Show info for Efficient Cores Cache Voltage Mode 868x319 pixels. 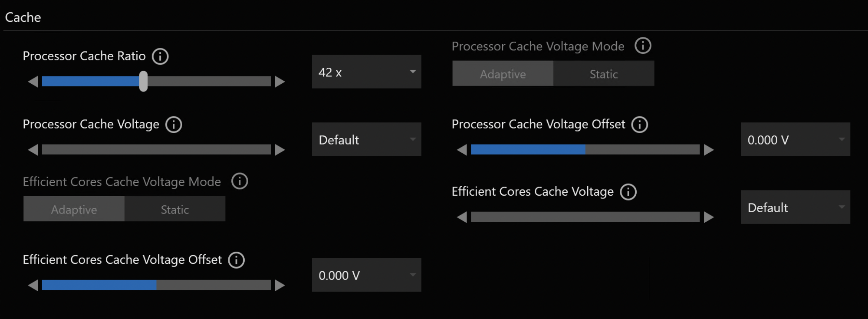pos(240,181)
